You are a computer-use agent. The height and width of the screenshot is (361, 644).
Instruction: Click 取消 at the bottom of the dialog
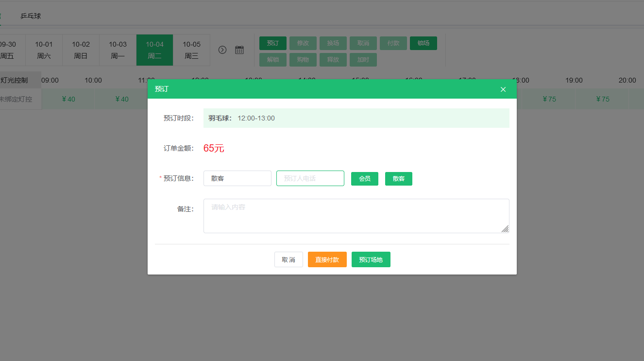pyautogui.click(x=288, y=260)
